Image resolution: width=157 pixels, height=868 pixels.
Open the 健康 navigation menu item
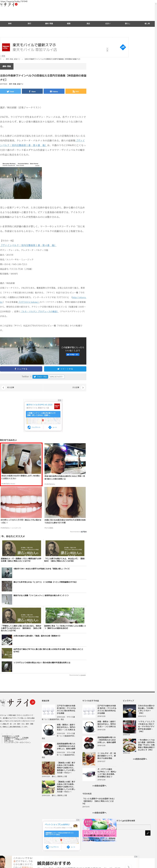click(69, 24)
